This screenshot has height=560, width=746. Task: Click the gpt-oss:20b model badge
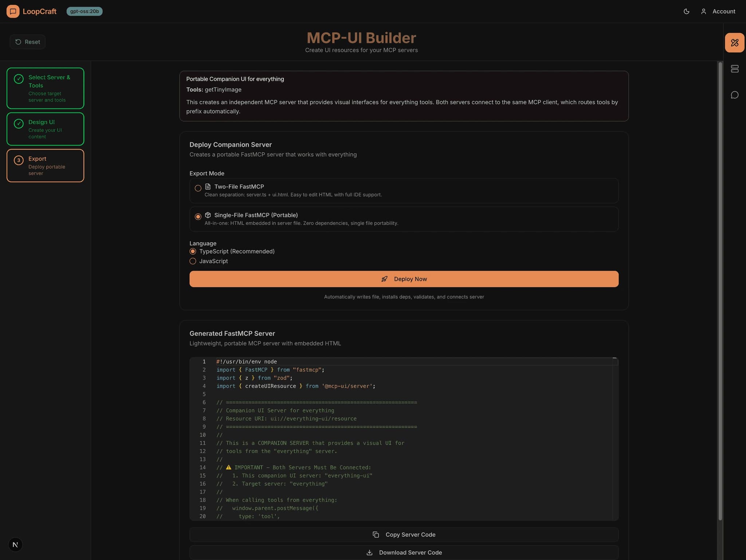point(85,11)
